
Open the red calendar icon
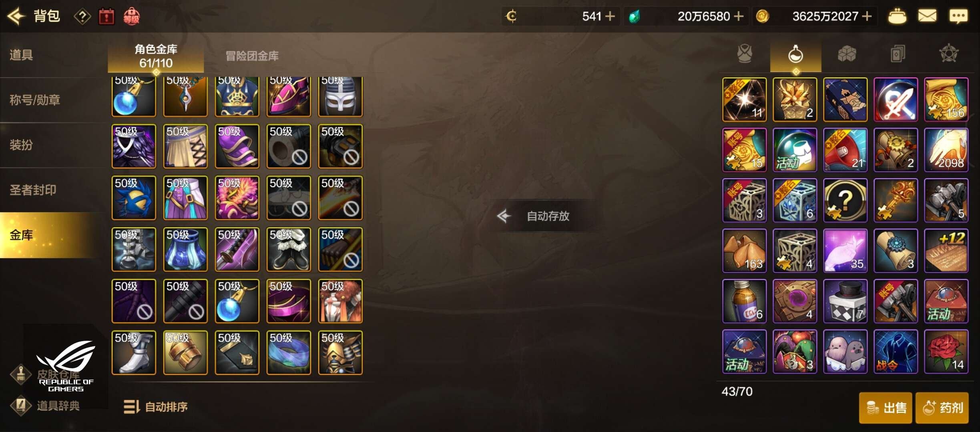[x=106, y=17]
